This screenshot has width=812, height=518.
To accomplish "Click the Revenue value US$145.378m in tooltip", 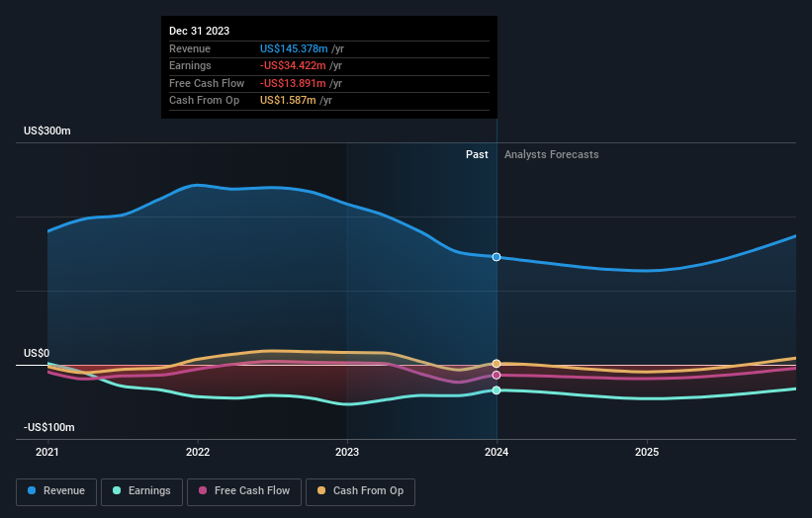I will [294, 48].
